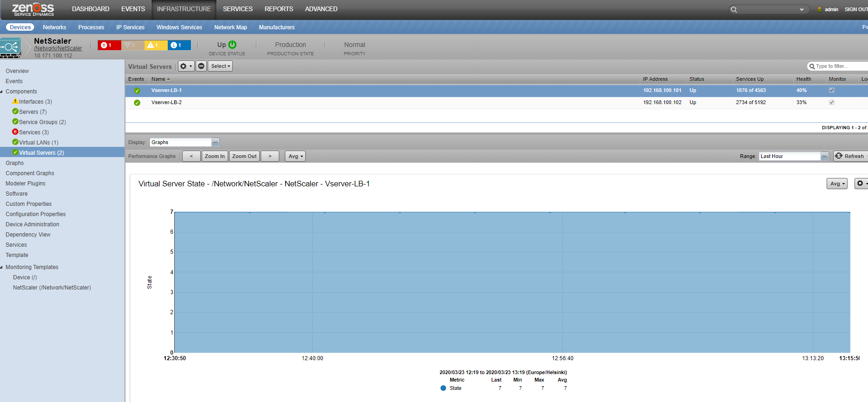This screenshot has width=868, height=402.
Task: Open the Avg dropdown on the graph panel
Action: pos(837,184)
